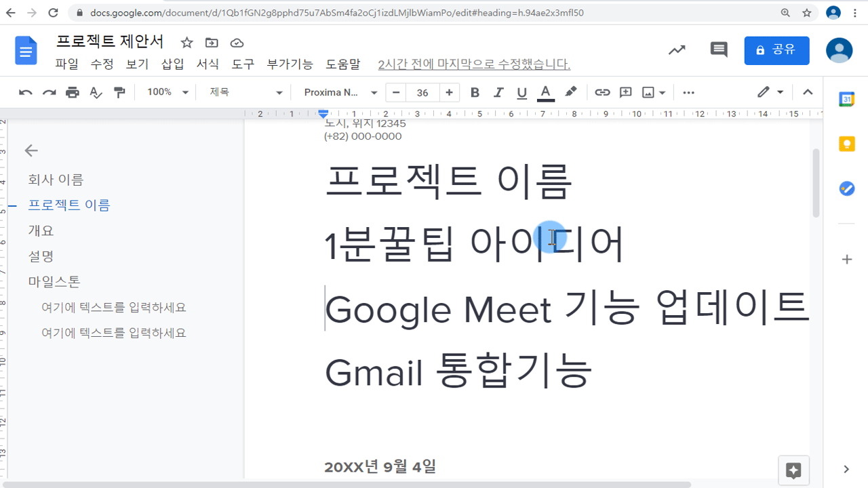The width and height of the screenshot is (868, 488).
Task: Click the Gmail 통합기능 heading text
Action: pyautogui.click(x=458, y=371)
